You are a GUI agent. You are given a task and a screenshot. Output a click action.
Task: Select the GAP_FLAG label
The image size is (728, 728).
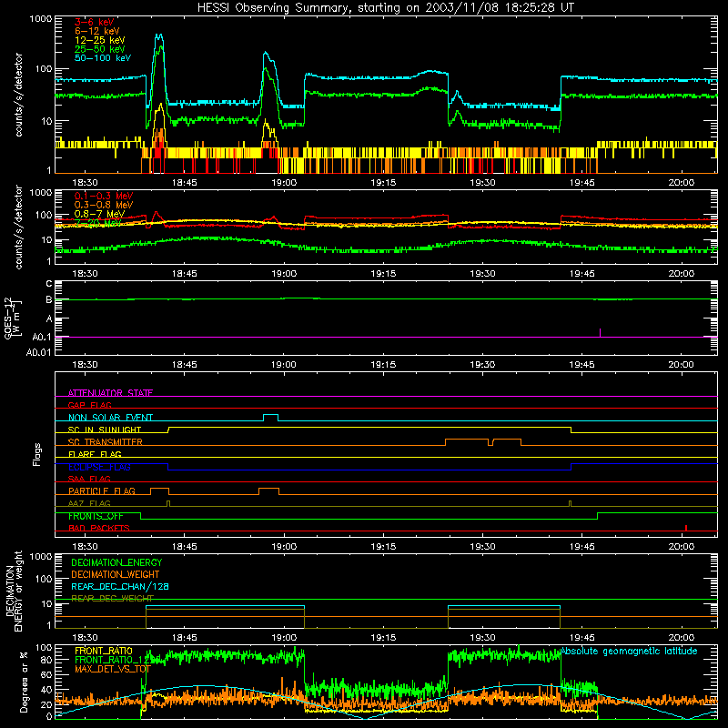89,405
